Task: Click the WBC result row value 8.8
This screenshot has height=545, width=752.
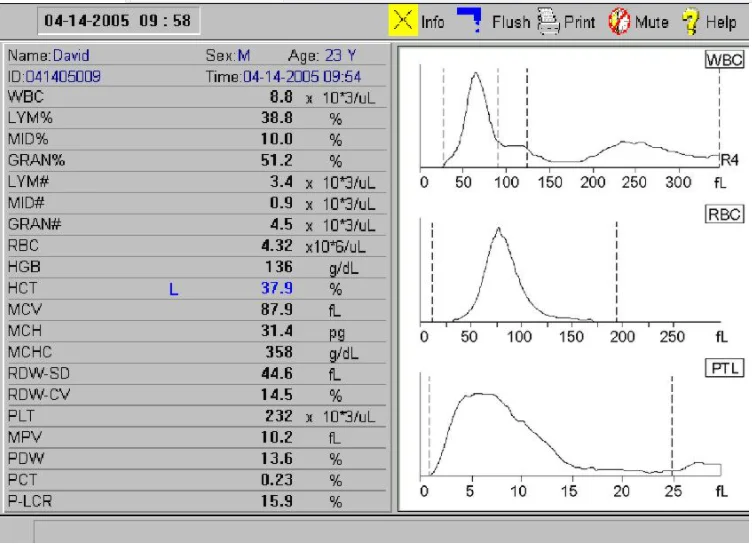Action: click(281, 97)
